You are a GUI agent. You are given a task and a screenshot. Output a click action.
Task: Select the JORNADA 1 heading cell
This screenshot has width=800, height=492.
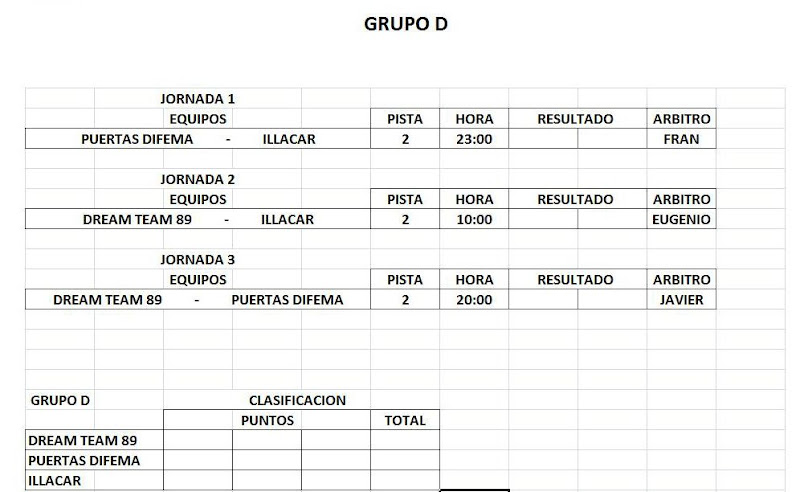[x=197, y=99]
